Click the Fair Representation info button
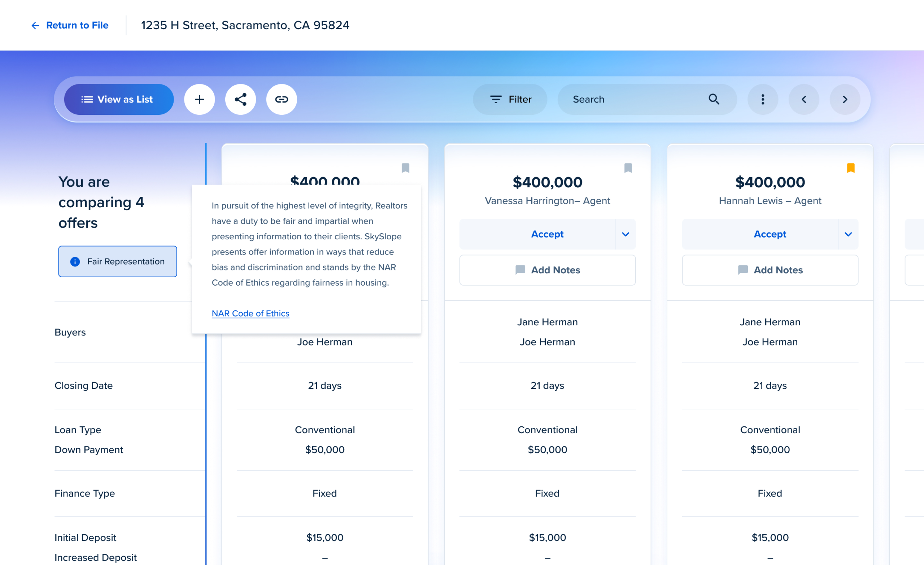Image resolution: width=924 pixels, height=565 pixels. click(x=117, y=261)
